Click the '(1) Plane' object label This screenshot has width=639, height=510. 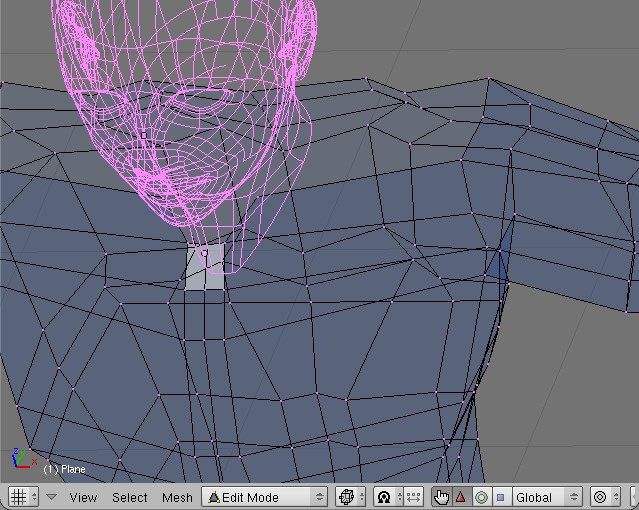64,469
